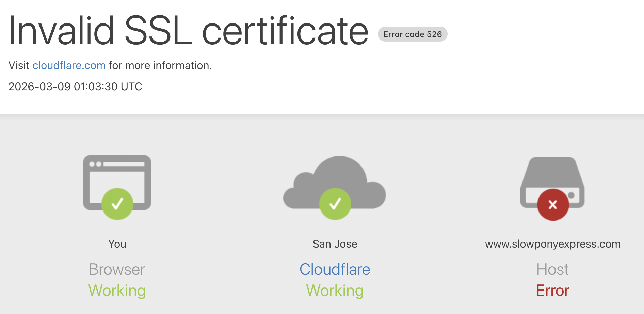Open the cloudflare.com link
This screenshot has height=314, width=644.
click(x=69, y=65)
